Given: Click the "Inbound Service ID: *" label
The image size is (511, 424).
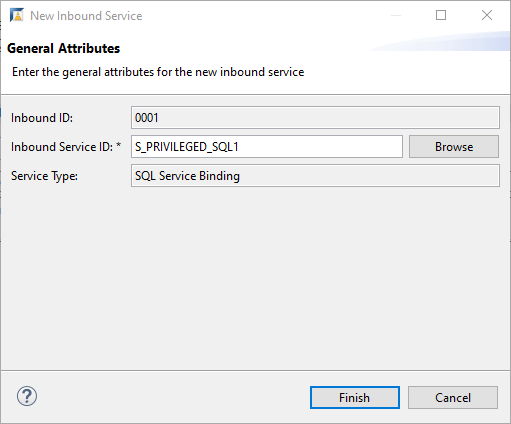Looking at the screenshot, I should click(66, 147).
